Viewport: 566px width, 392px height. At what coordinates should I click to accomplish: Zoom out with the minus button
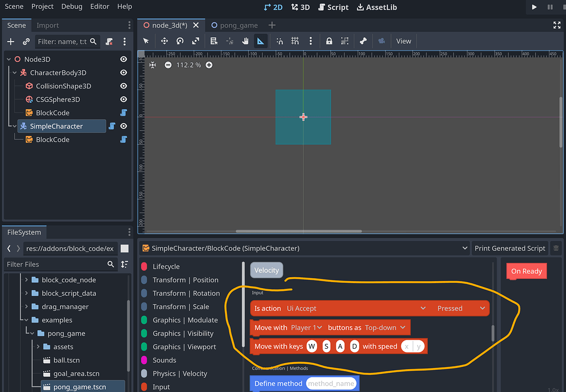[x=168, y=65]
